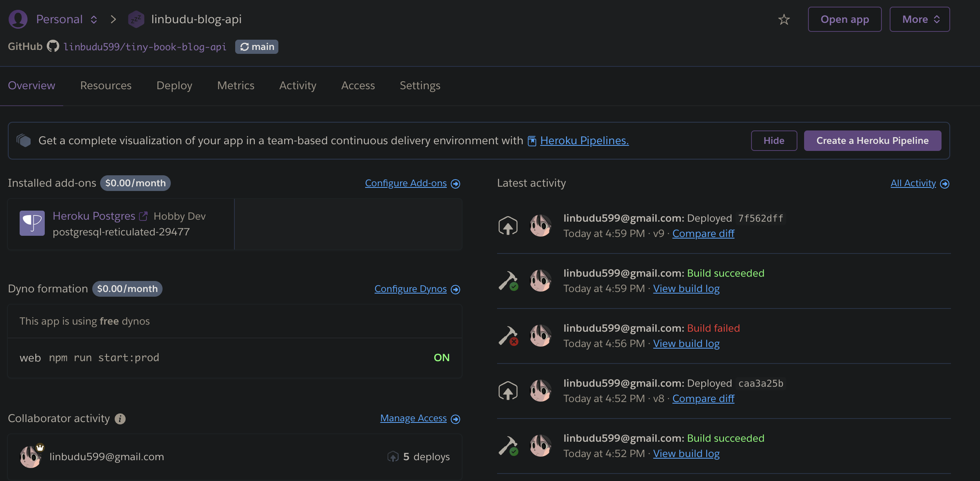980x481 pixels.
Task: Open the More dropdown menu
Action: tap(920, 19)
